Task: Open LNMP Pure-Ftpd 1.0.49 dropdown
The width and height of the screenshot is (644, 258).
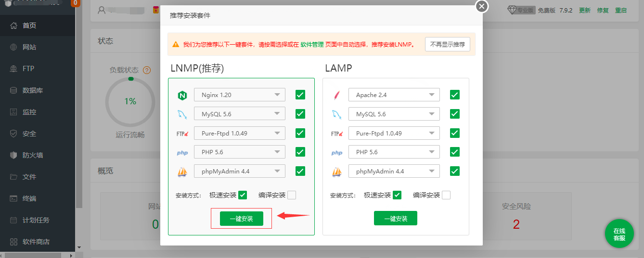Action: [x=240, y=133]
